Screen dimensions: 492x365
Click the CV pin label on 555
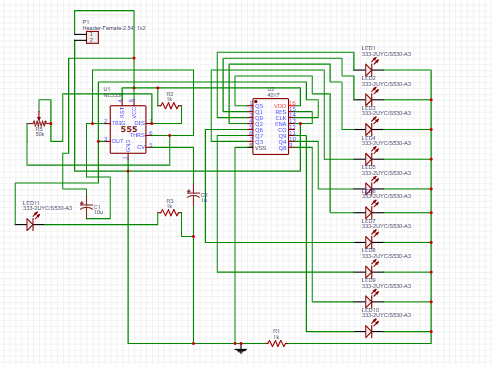click(x=141, y=147)
